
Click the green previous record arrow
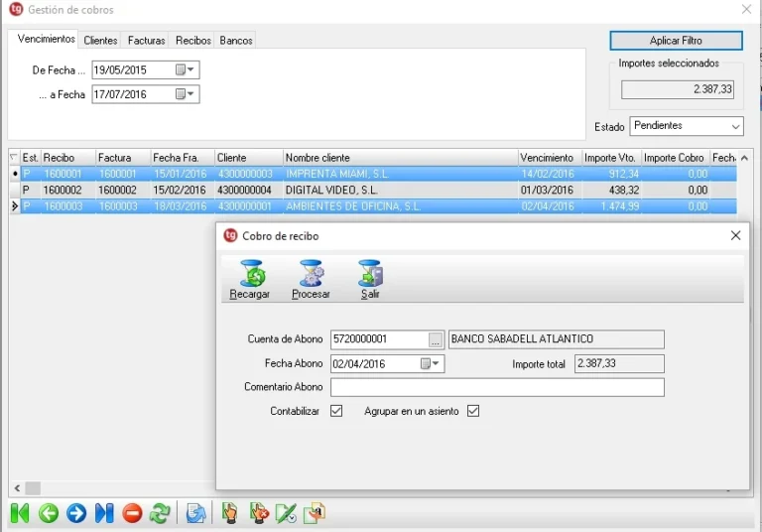point(49,513)
